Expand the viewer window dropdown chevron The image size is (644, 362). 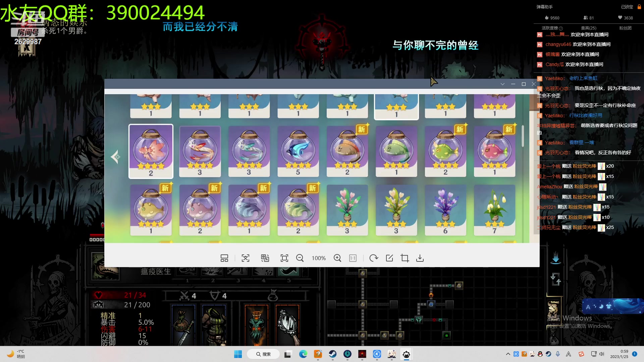pyautogui.click(x=502, y=84)
